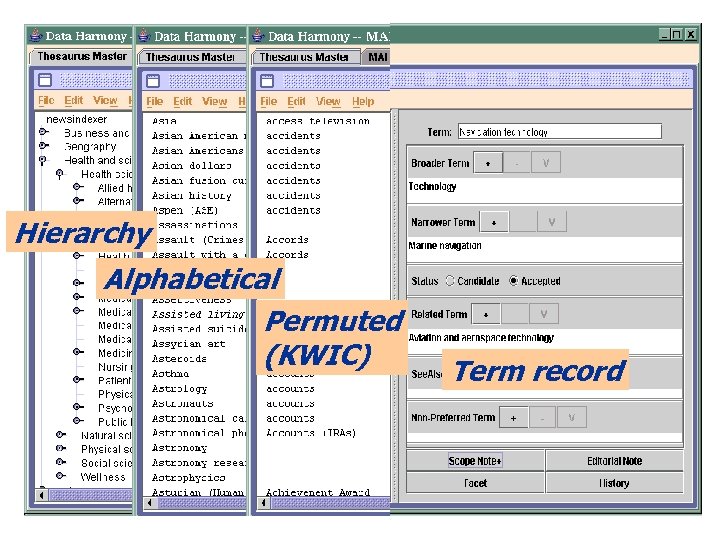
Task: Expand the Business node in hierarchy tree
Action: coord(44,132)
